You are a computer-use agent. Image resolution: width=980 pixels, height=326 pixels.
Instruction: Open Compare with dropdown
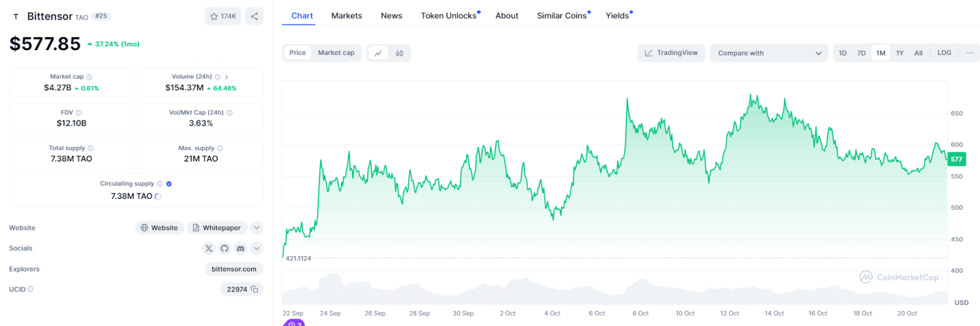769,53
